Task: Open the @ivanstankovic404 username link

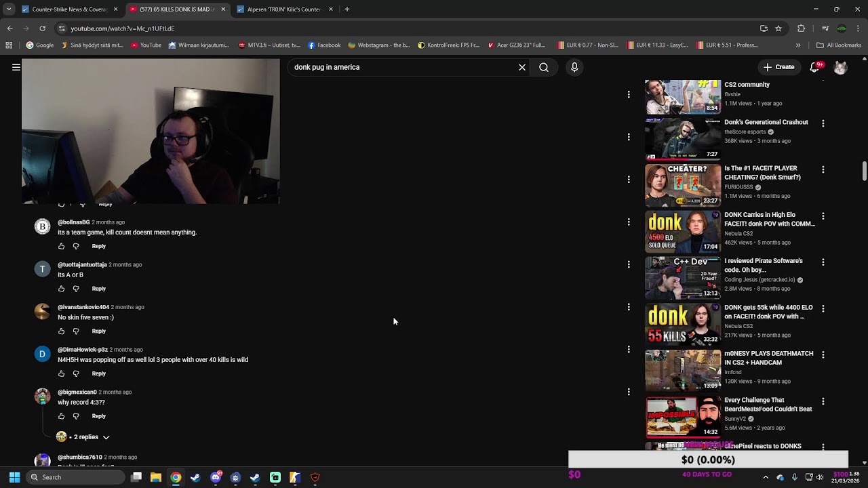Action: (83, 307)
